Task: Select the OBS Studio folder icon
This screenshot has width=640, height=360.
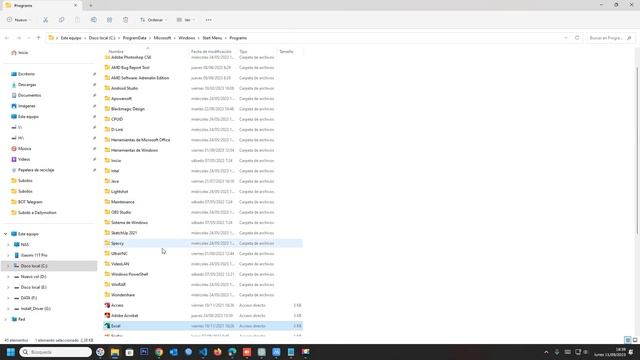Action: click(x=107, y=212)
